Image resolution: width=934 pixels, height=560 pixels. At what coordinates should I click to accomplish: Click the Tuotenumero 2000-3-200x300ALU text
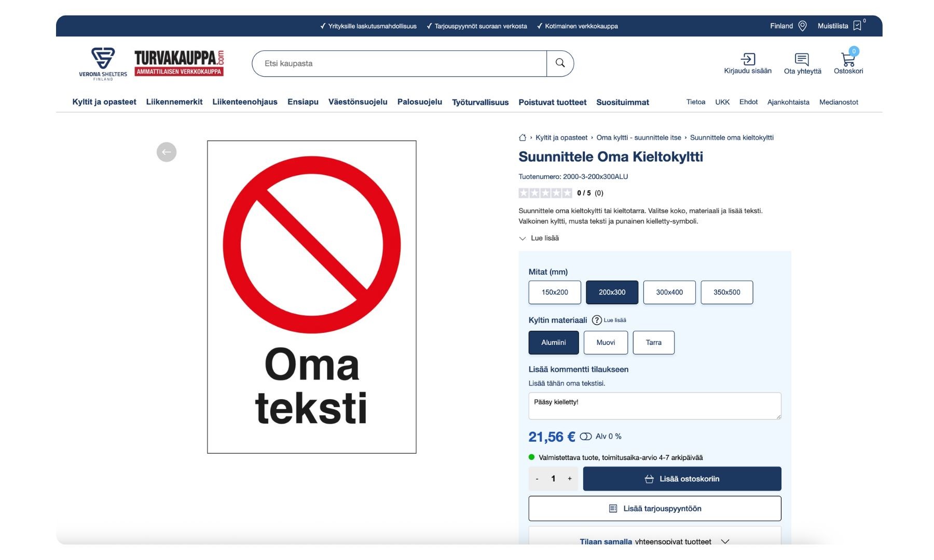573,176
